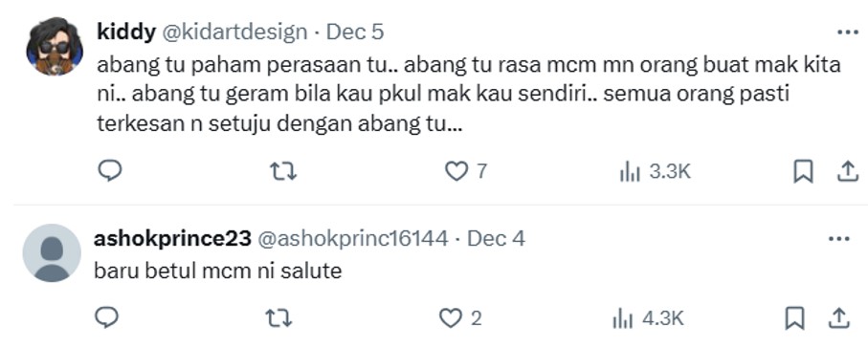View analytics showing 4.3K views

pyautogui.click(x=648, y=318)
